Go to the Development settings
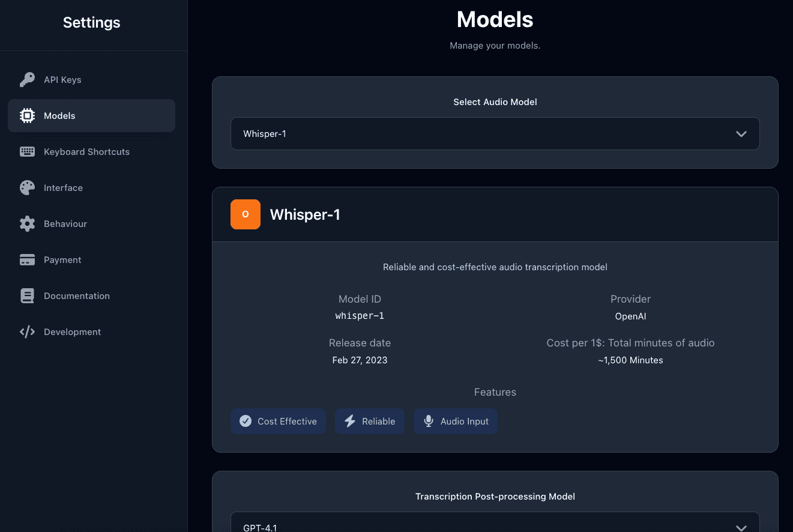The image size is (793, 532). (x=91, y=332)
